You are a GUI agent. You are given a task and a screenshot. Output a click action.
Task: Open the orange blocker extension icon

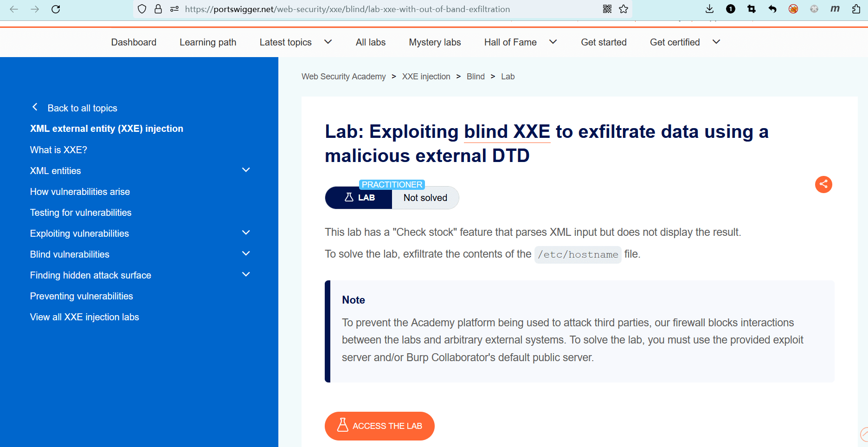(x=793, y=9)
